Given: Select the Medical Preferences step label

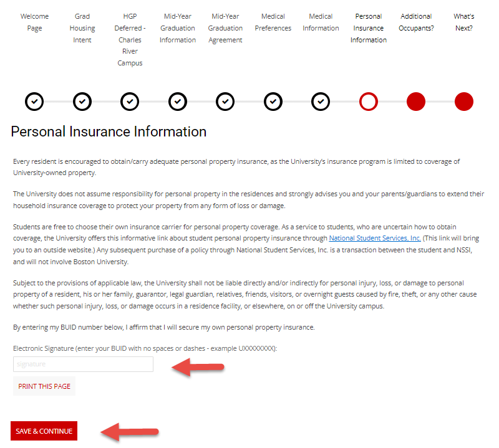Looking at the screenshot, I should [273, 22].
